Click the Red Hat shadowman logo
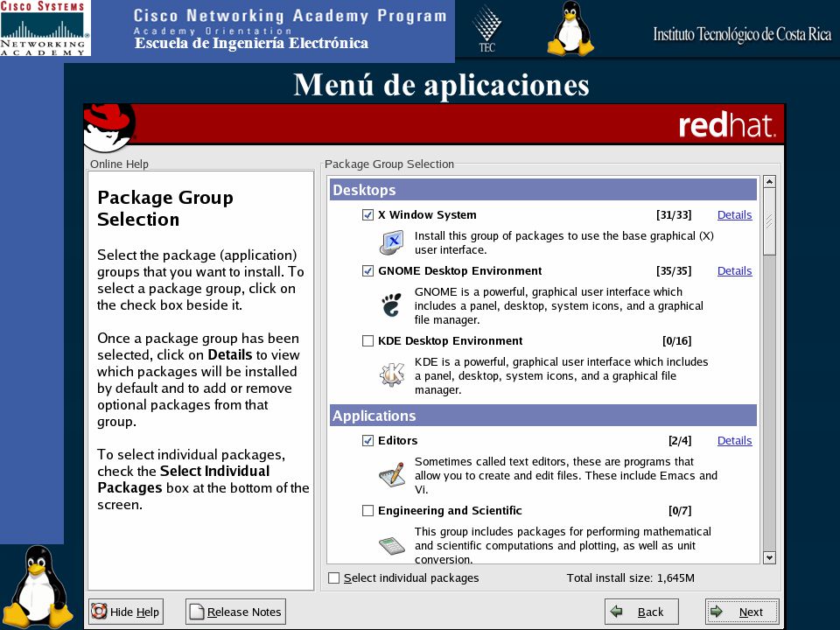This screenshot has height=630, width=840. (x=109, y=128)
